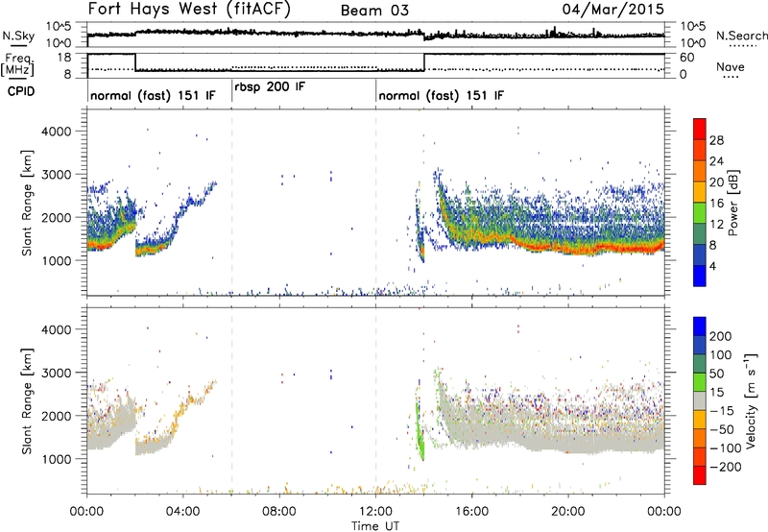Pick the red bottom segment of Velocity colorbar
The width and height of the screenshot is (768, 532).
700,475
